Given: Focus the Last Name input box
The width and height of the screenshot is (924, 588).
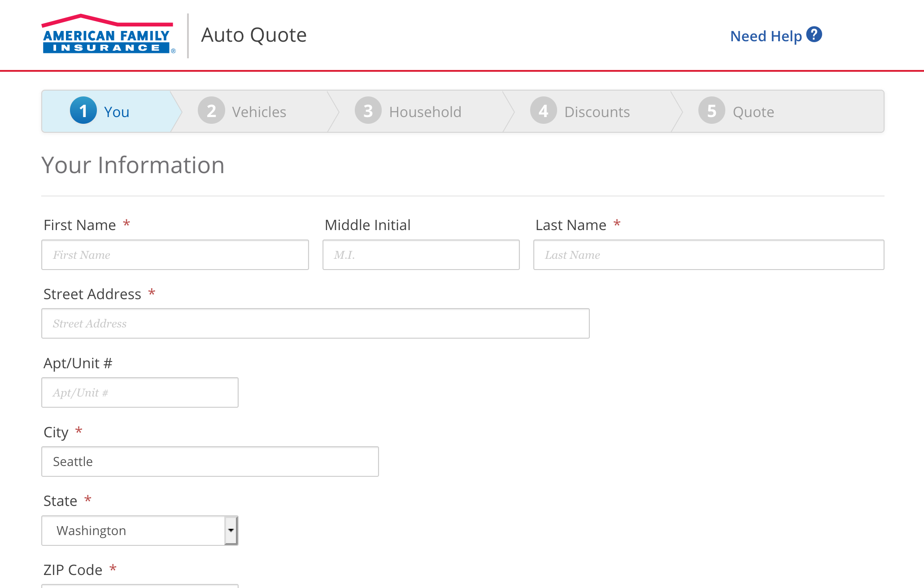Looking at the screenshot, I should (708, 255).
